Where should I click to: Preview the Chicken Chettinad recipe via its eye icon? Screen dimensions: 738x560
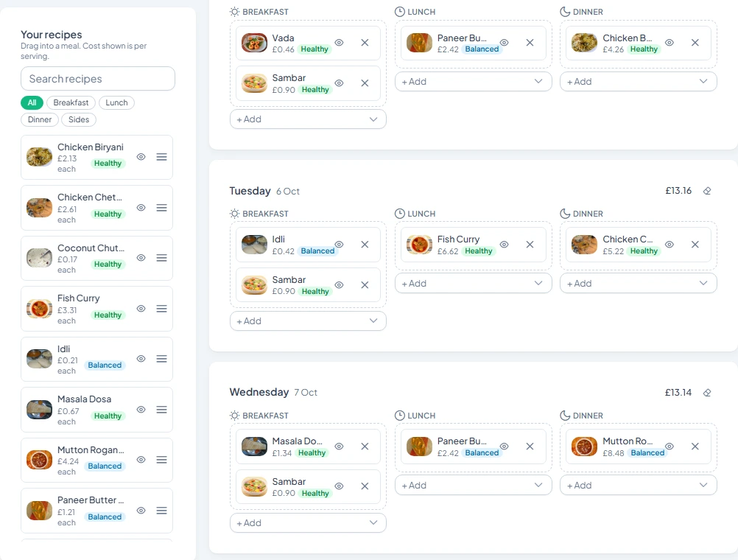click(141, 208)
